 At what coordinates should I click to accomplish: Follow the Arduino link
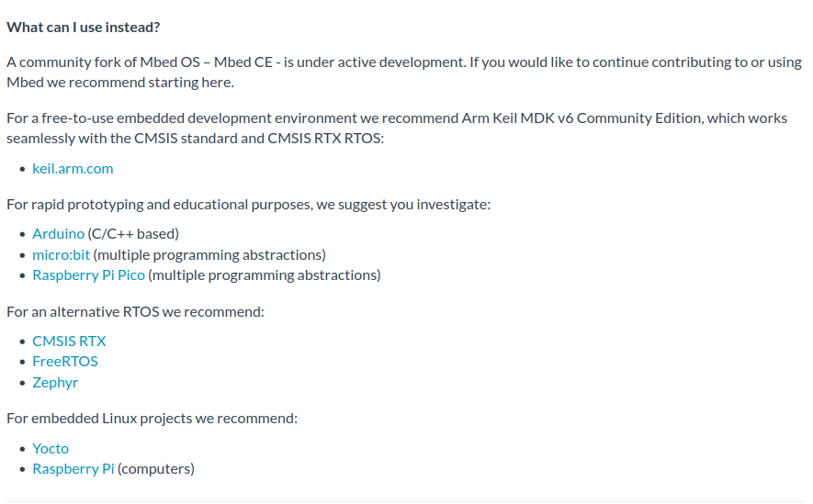click(58, 234)
